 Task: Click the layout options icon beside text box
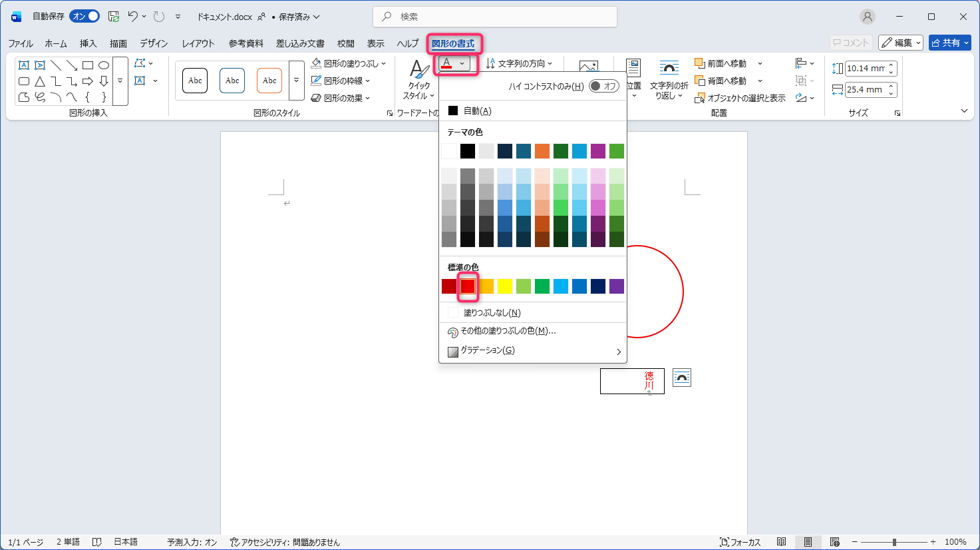click(x=681, y=378)
